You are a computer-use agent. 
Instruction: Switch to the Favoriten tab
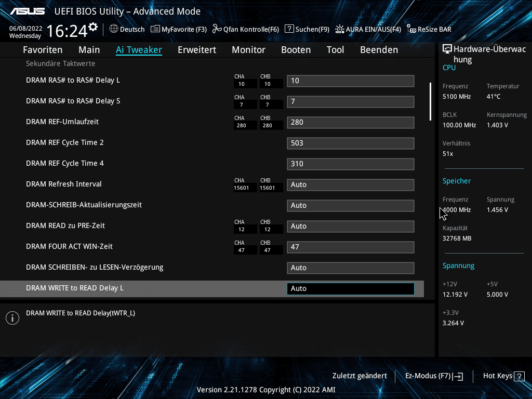click(43, 50)
